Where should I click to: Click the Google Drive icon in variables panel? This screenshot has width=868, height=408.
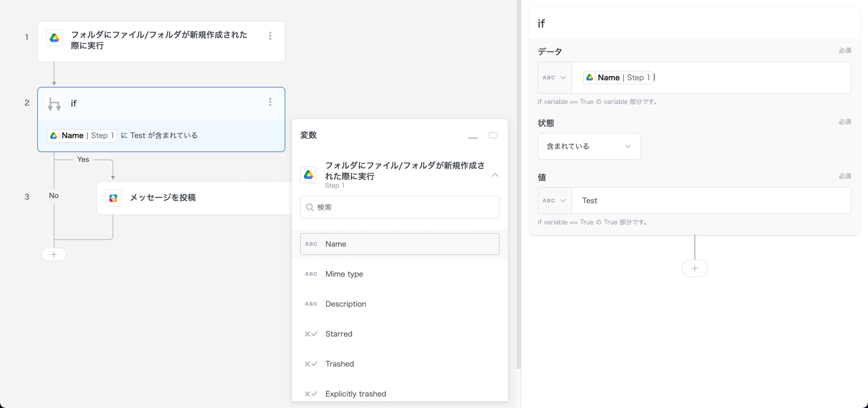point(308,175)
